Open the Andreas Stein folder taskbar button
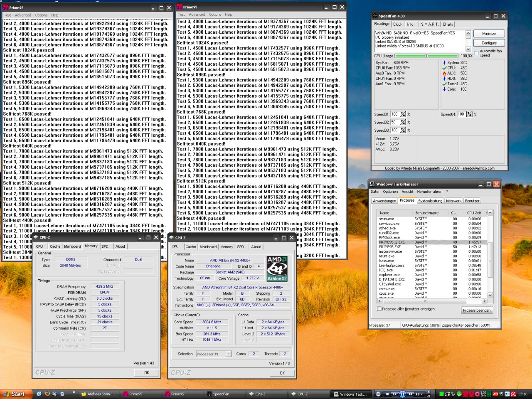Screen dimensions: 532x399 [x=98, y=394]
